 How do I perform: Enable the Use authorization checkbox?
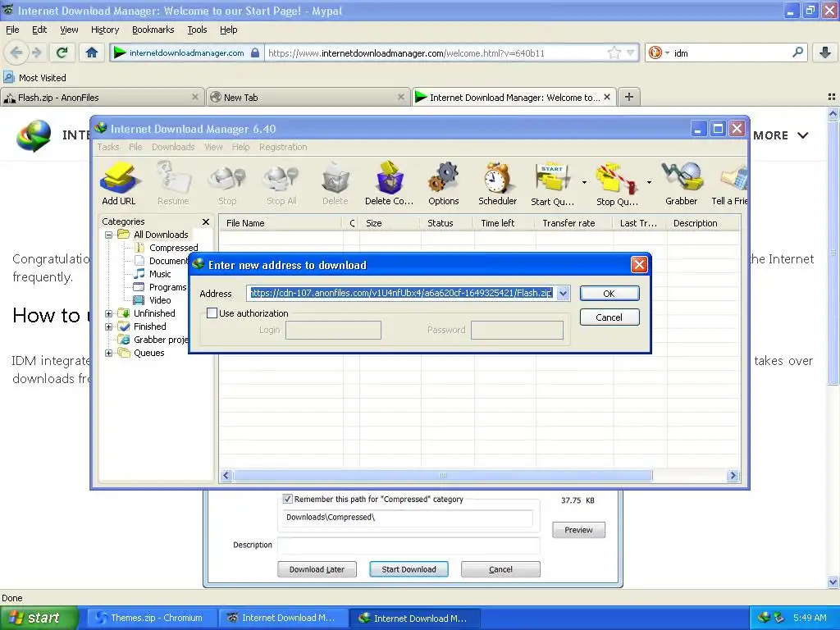tap(212, 313)
